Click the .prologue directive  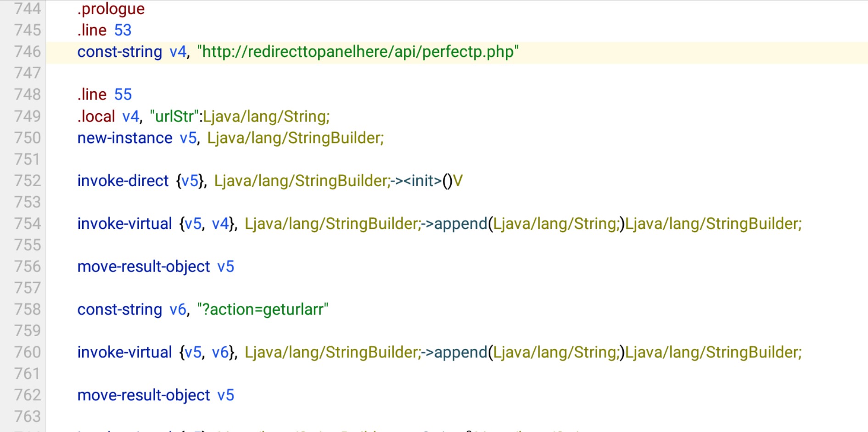pyautogui.click(x=111, y=9)
